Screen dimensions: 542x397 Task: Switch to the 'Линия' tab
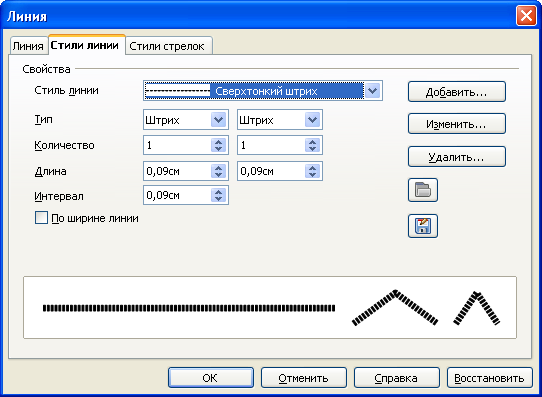[x=28, y=46]
